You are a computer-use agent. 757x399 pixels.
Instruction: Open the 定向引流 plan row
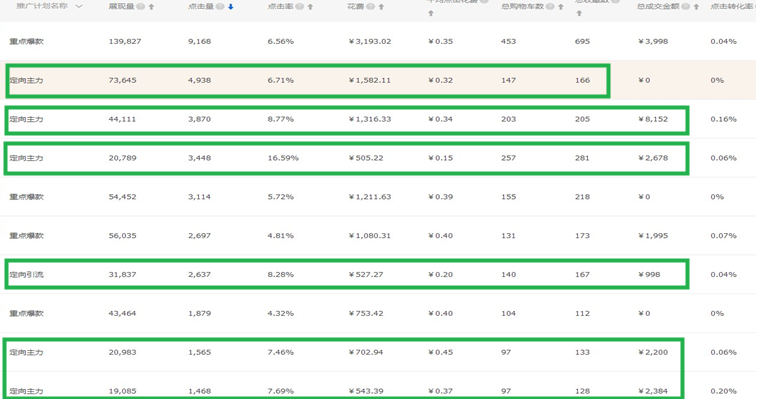pyautogui.click(x=27, y=274)
